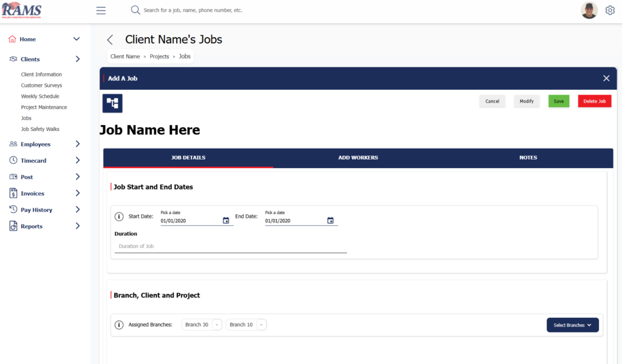Remove Branch 30 with its minus button
The width and height of the screenshot is (622, 364).
217,325
